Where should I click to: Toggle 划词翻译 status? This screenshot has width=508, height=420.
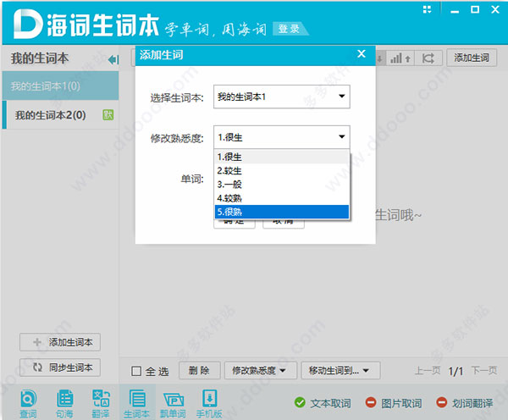(x=441, y=402)
